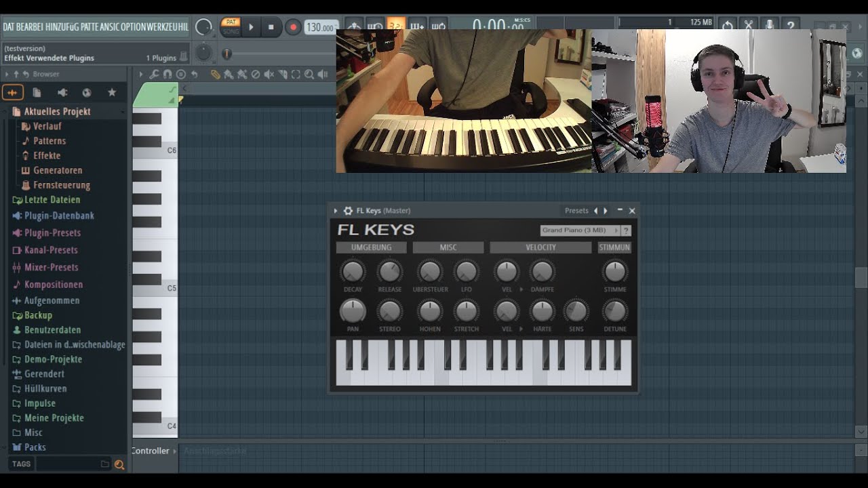
Task: Click the browser up-arrow icon
Action: coord(16,74)
